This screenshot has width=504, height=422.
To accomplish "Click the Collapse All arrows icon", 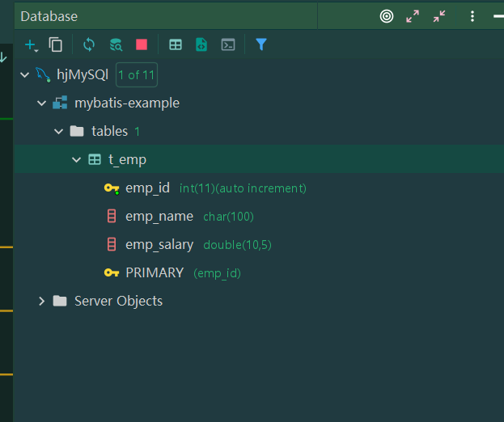I will (x=439, y=16).
